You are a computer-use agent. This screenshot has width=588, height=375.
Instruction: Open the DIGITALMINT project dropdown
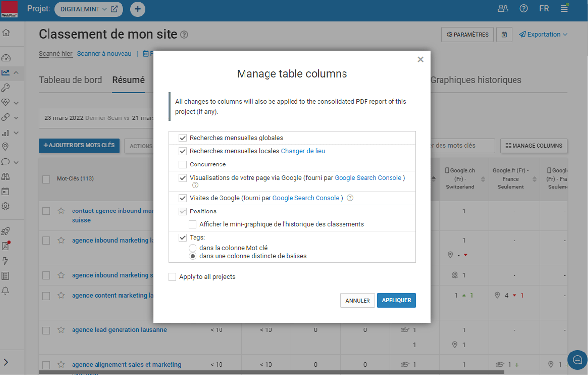pyautogui.click(x=89, y=9)
